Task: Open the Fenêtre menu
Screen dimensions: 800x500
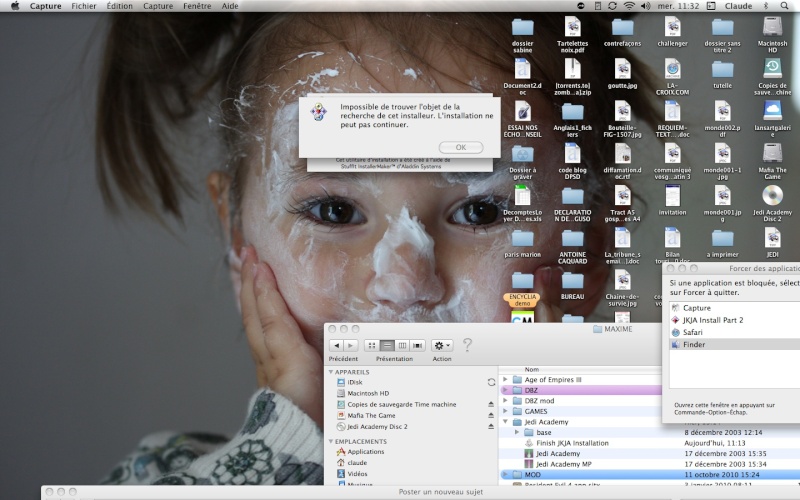Action: 197,6
